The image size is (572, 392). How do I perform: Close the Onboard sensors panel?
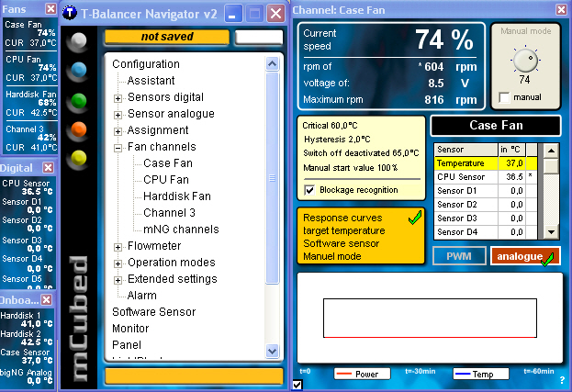tap(46, 300)
